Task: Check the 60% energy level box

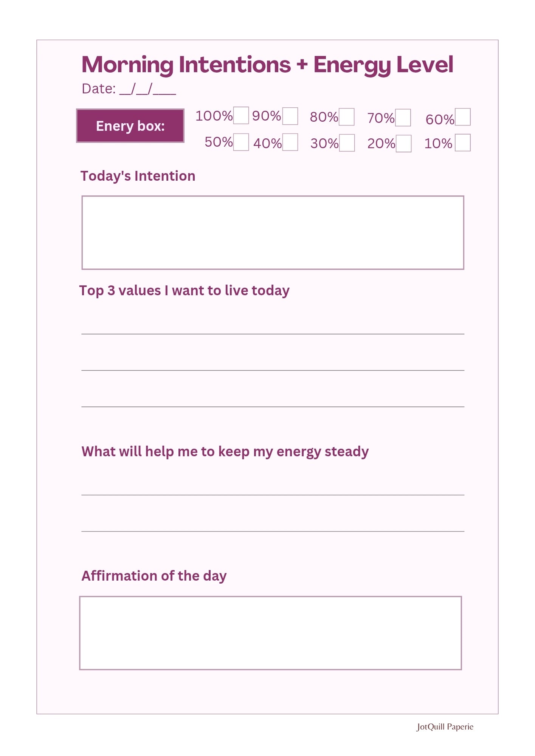Action: pos(463,117)
